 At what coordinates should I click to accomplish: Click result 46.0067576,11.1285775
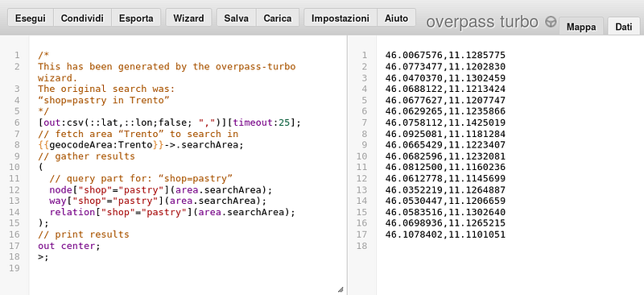point(445,55)
